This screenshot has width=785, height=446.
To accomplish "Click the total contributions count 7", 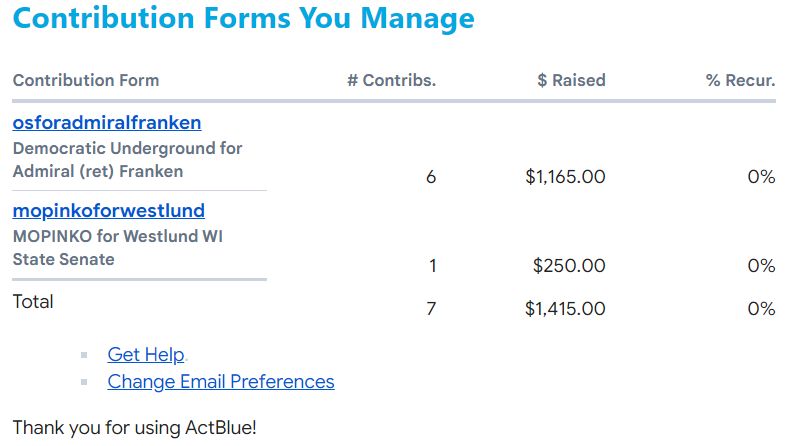I will (x=431, y=308).
